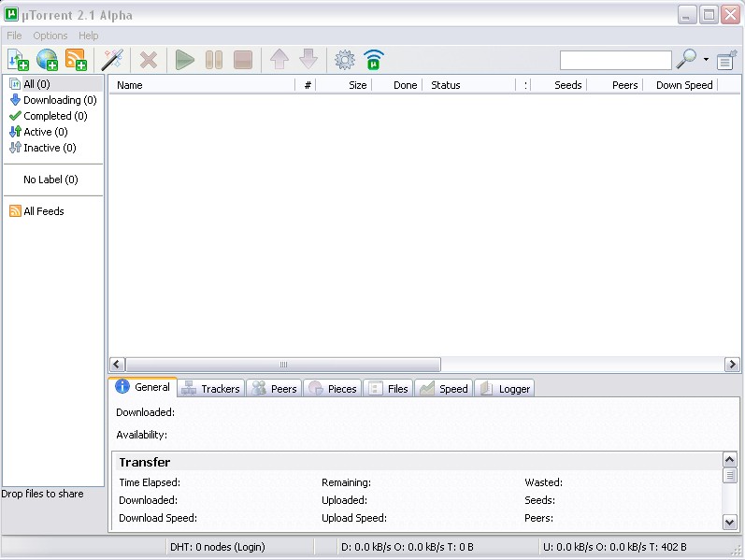This screenshot has height=560, width=745.
Task: Click the magnifying glass search icon
Action: pyautogui.click(x=686, y=60)
